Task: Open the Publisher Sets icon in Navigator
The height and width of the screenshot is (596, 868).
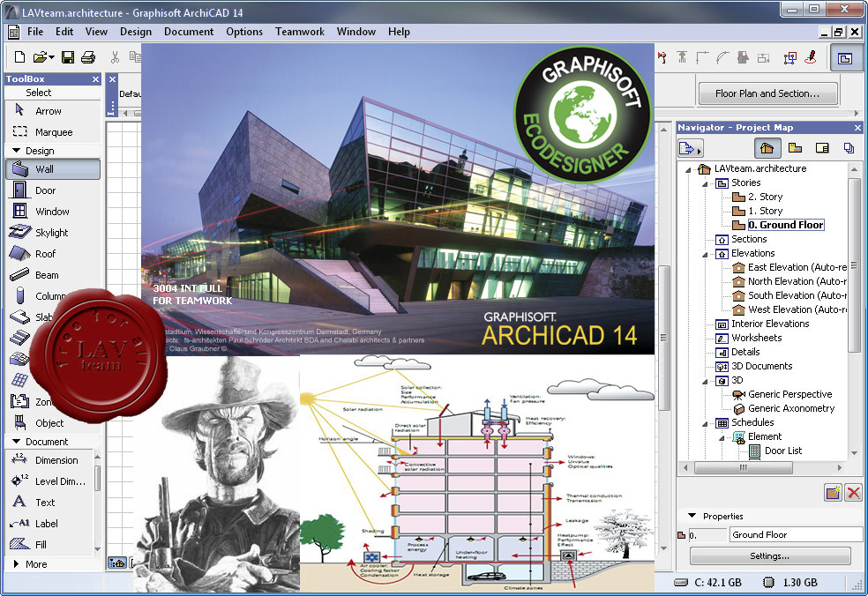Action: 849,148
